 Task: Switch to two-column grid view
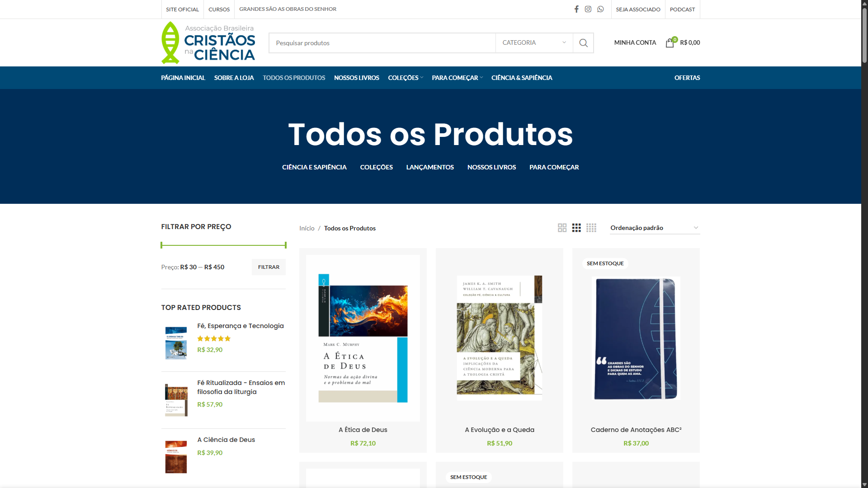click(562, 228)
